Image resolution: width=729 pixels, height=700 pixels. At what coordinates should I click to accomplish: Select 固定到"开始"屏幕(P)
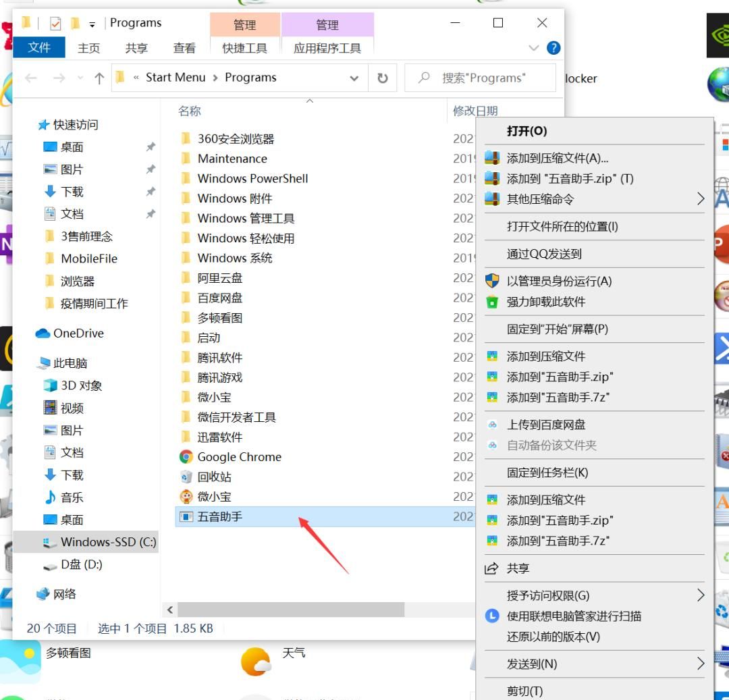(594, 329)
